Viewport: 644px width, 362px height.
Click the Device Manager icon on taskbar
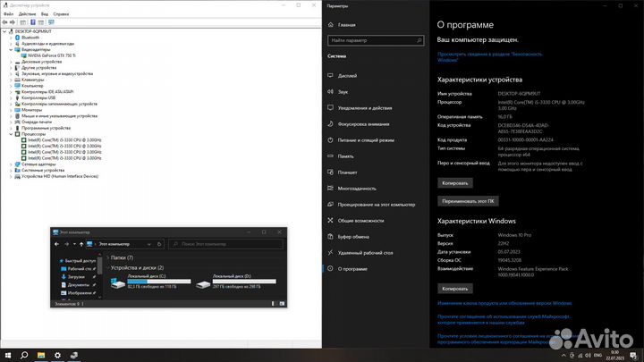click(x=74, y=356)
